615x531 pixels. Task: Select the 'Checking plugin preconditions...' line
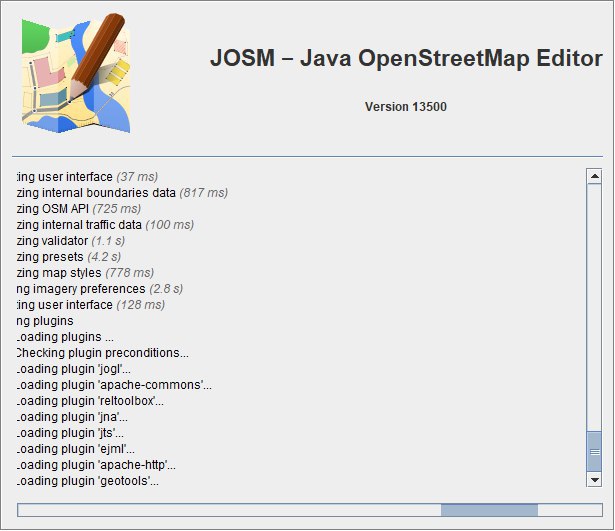click(x=103, y=353)
